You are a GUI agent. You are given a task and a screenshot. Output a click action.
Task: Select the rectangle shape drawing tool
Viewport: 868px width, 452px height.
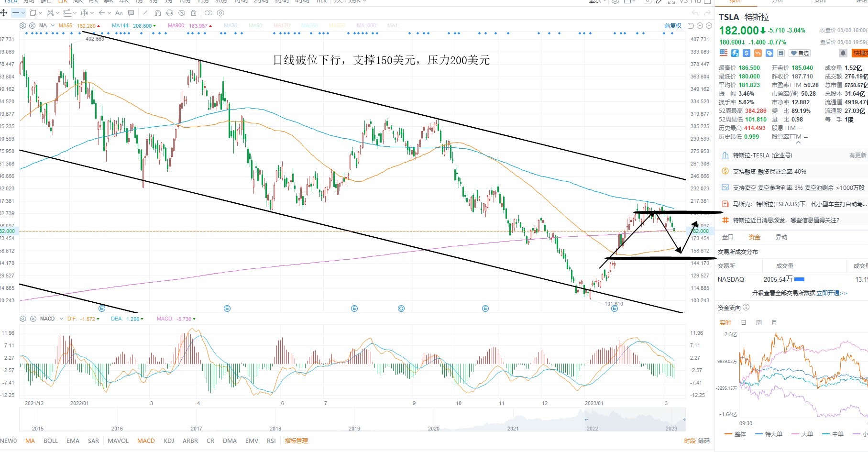33,13
